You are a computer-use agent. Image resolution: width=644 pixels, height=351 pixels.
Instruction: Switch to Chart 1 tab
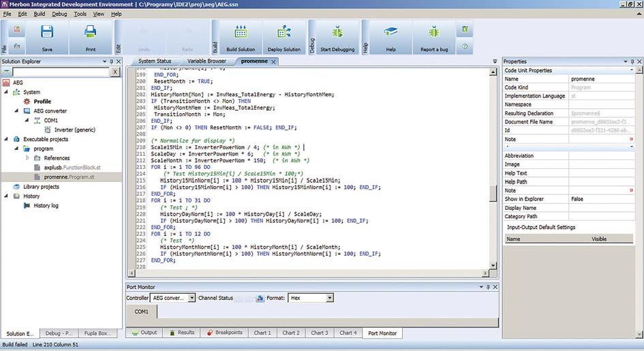pyautogui.click(x=262, y=333)
